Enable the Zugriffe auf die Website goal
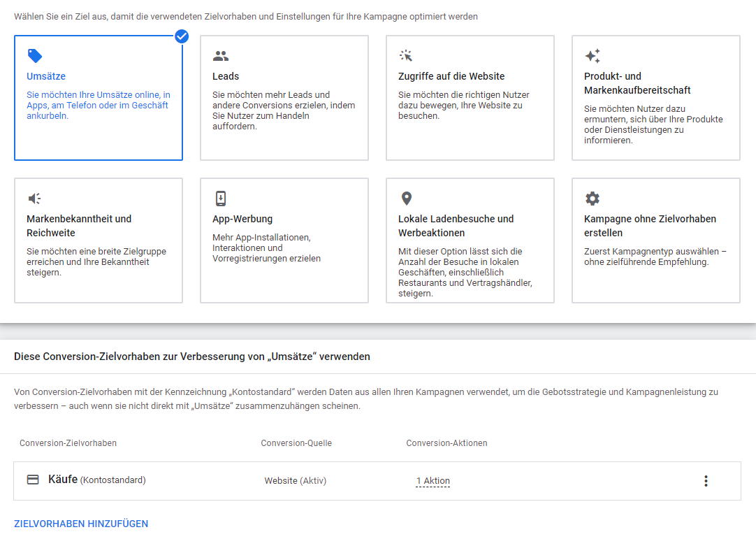Image resolution: width=756 pixels, height=546 pixels. point(470,98)
